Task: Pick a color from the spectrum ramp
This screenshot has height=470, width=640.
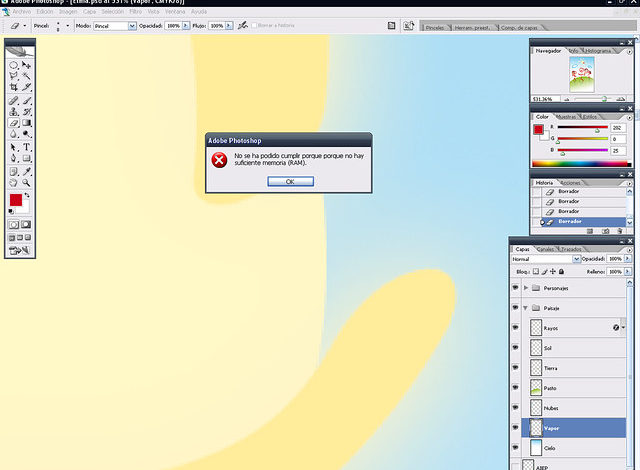Action: [582, 164]
